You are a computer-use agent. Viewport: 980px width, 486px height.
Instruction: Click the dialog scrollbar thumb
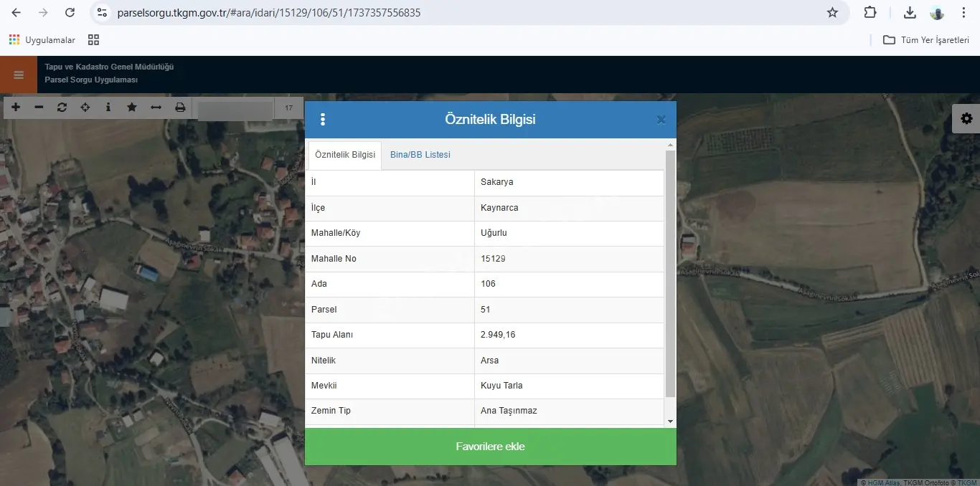(671, 274)
